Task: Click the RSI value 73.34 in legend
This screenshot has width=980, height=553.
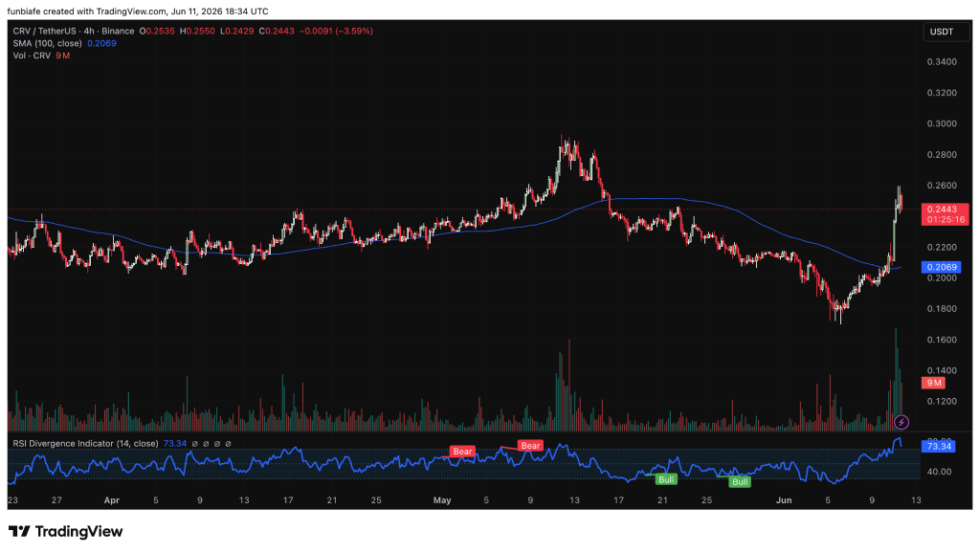Action: tap(175, 444)
